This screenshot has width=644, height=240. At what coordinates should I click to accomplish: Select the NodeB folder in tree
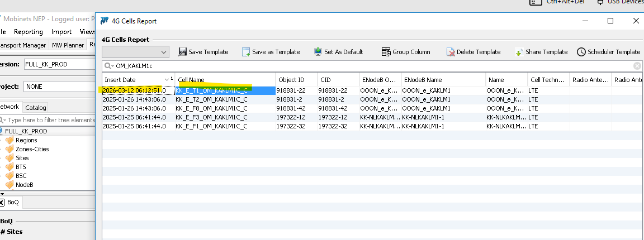[x=25, y=185]
